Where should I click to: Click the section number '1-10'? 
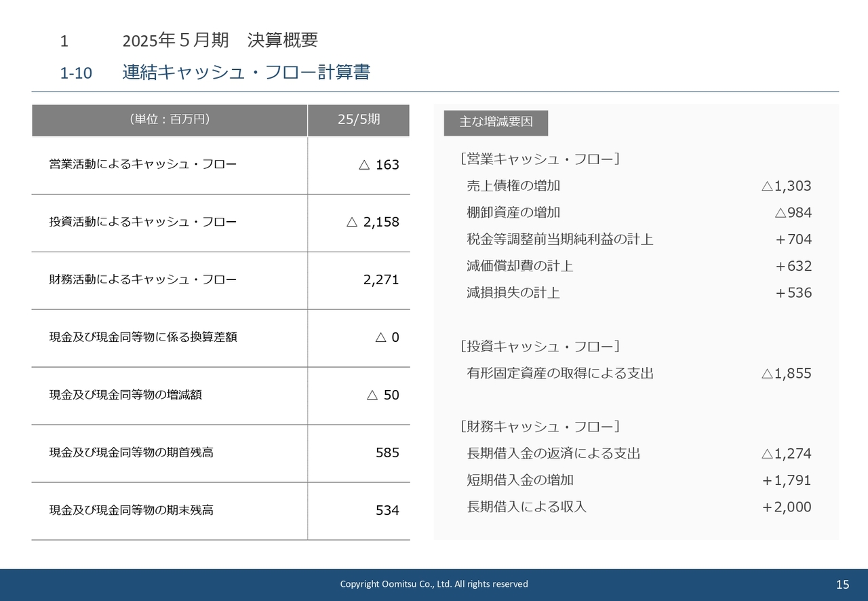point(76,73)
